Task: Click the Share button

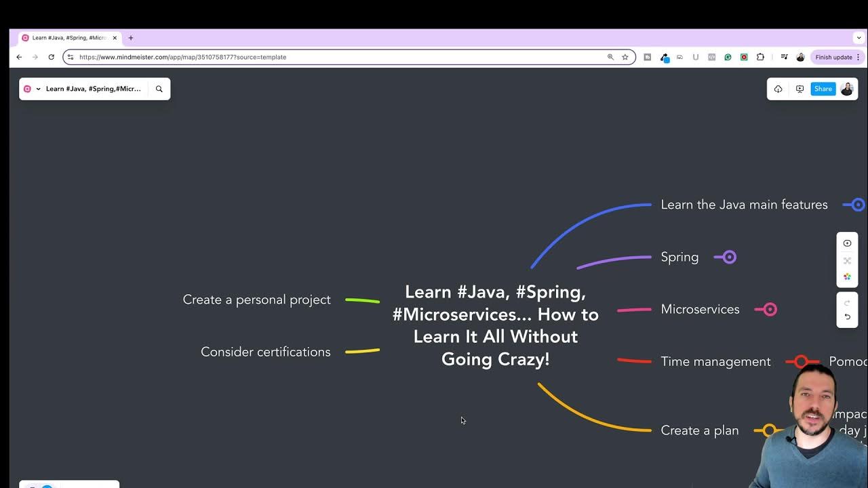Action: click(x=823, y=89)
